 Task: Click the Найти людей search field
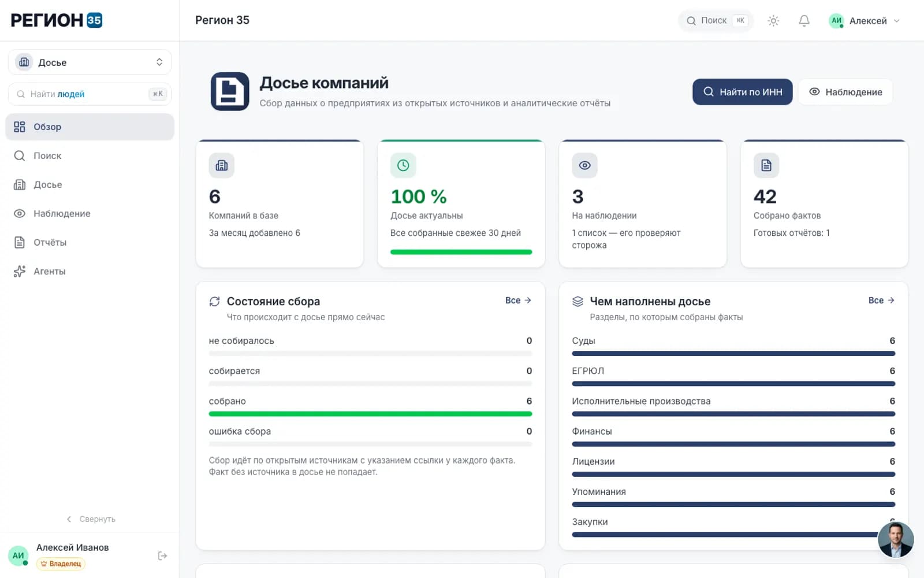90,94
